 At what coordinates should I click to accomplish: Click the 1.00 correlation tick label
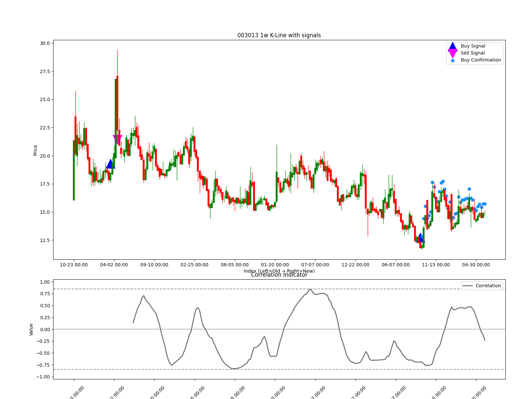[x=45, y=282]
